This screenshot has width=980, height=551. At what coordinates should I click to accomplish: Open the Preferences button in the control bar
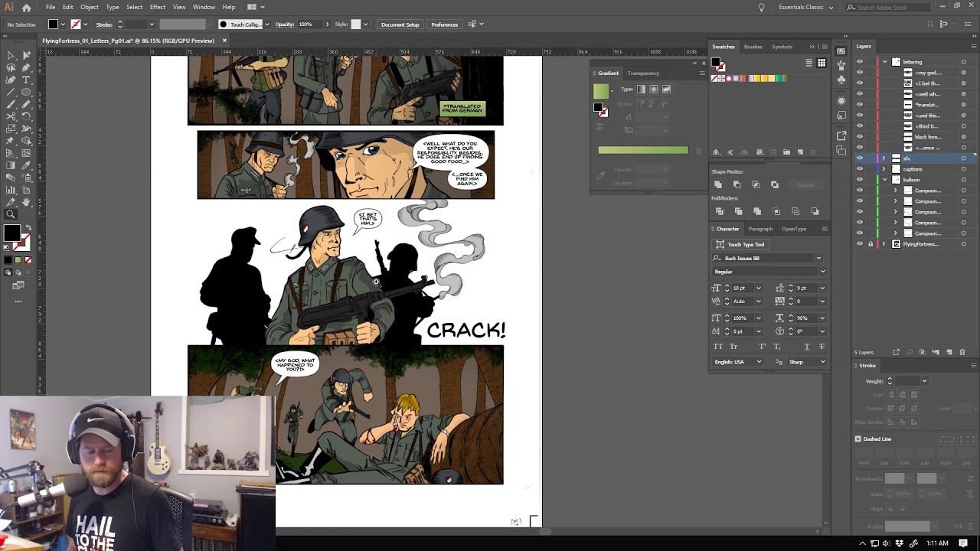pyautogui.click(x=445, y=24)
